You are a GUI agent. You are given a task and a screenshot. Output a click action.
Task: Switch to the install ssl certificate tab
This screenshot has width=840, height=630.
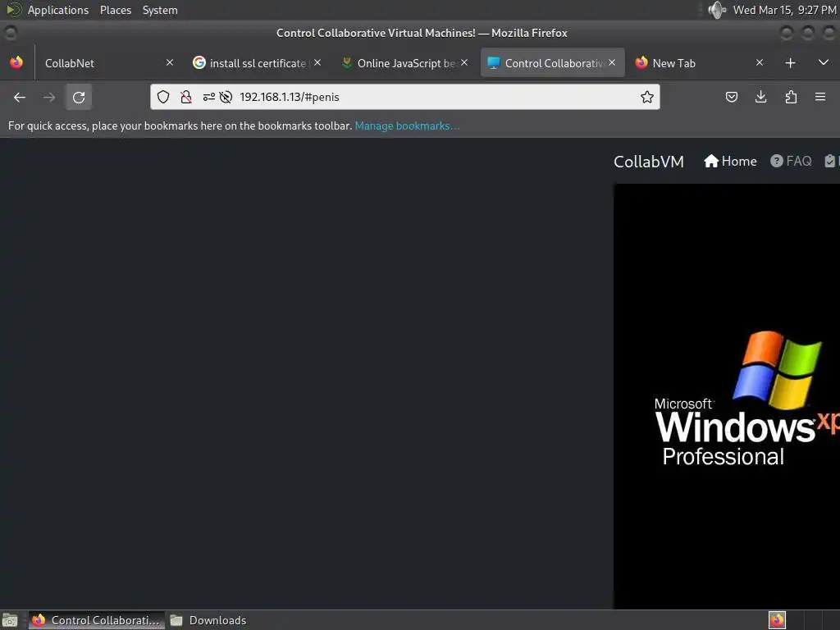tap(257, 63)
